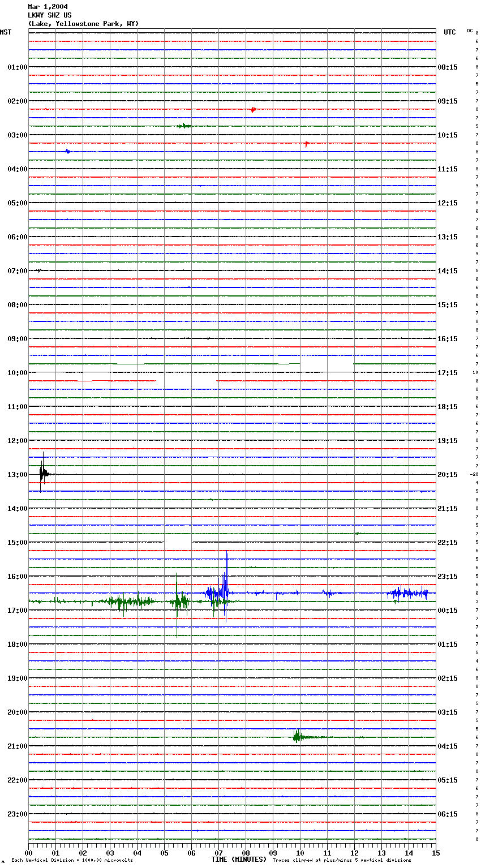Click the blue burst near minute 14 at 16:30
481x868 pixels.
coord(407,593)
